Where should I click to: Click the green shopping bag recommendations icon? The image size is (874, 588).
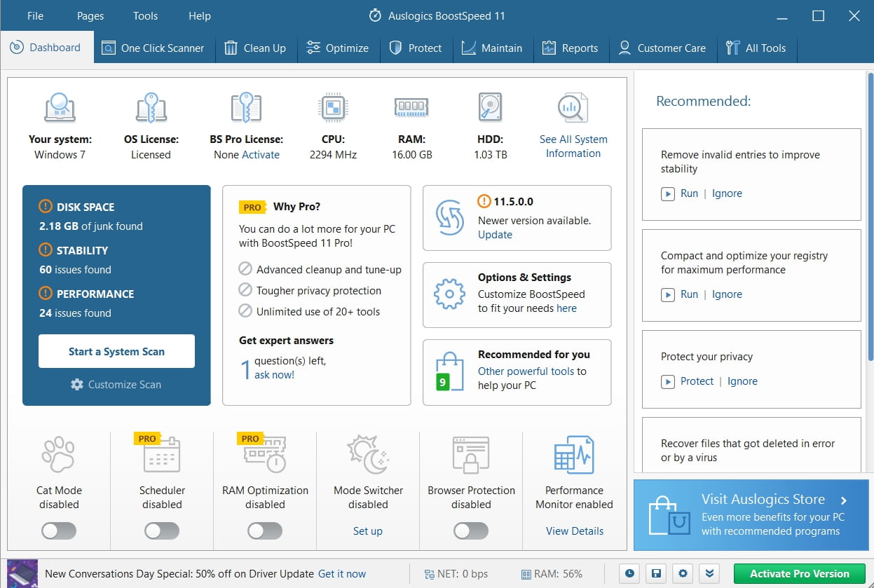coord(449,371)
